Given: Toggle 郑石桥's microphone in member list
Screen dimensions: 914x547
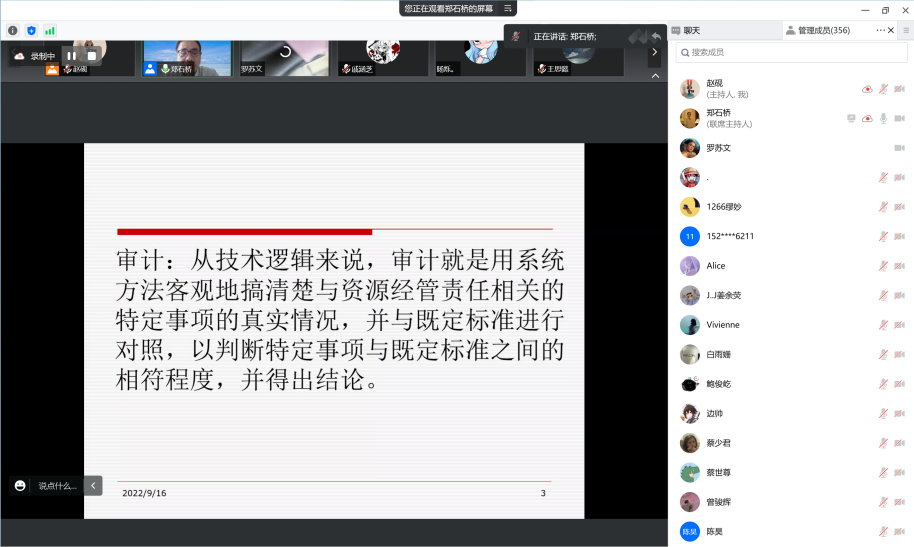Looking at the screenshot, I should [x=883, y=118].
